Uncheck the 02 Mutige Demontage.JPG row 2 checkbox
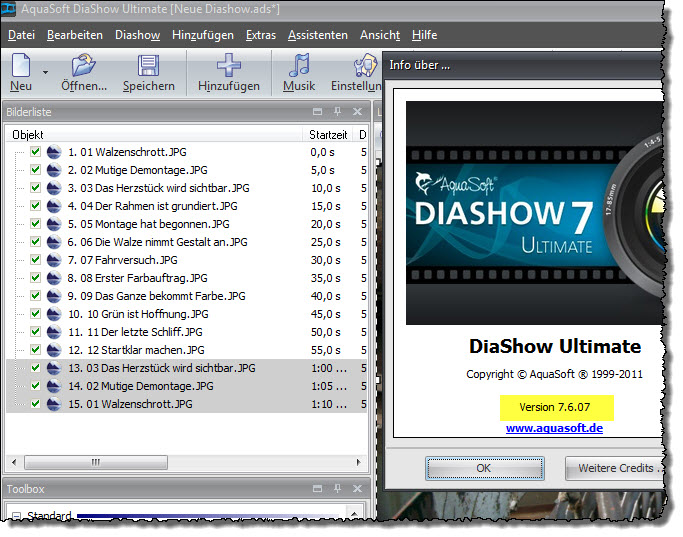This screenshot has width=683, height=537. click(x=36, y=170)
